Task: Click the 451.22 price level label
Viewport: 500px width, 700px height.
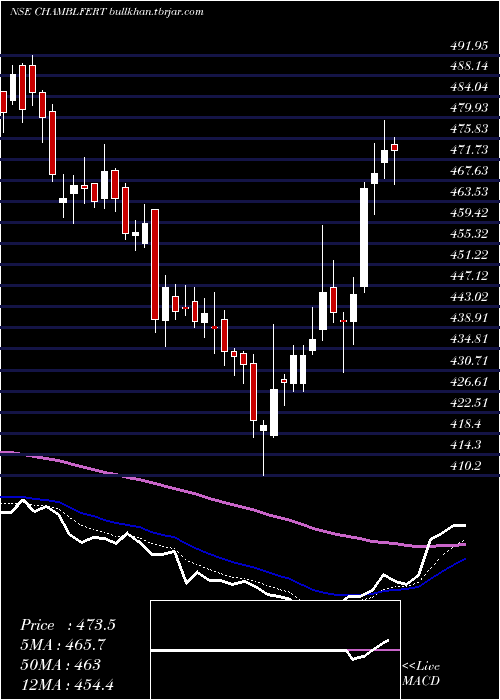Action: click(x=468, y=255)
